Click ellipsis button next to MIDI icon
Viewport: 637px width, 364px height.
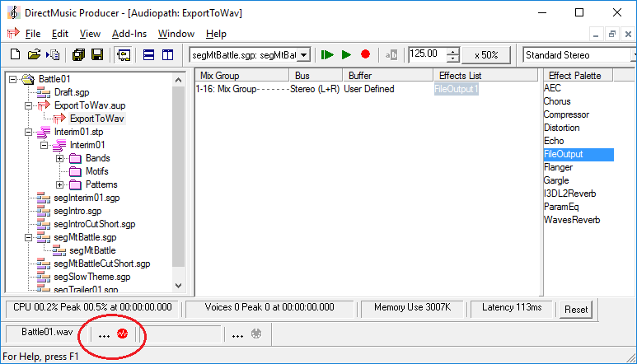tap(237, 335)
